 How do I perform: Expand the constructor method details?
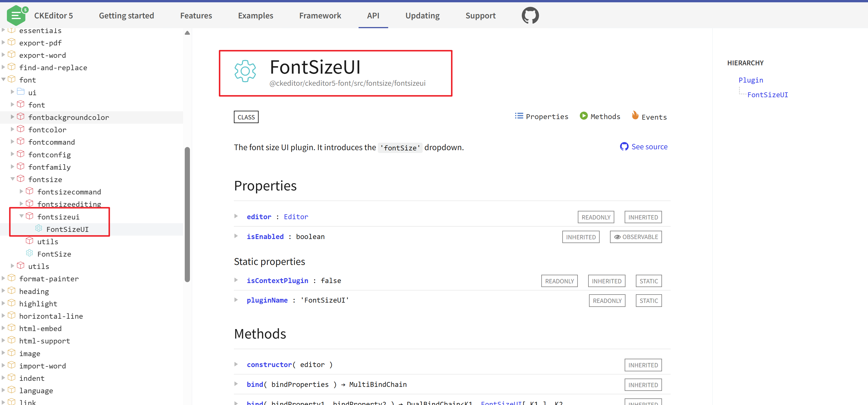pos(236,364)
